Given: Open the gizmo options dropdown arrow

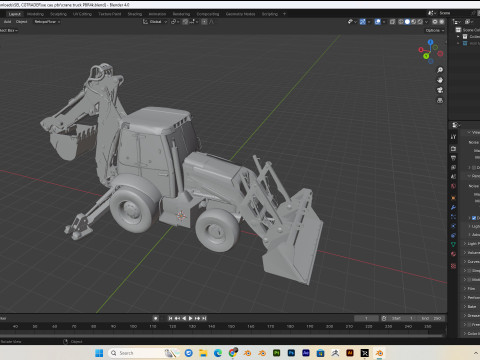Looking at the screenshot, I should [369, 22].
